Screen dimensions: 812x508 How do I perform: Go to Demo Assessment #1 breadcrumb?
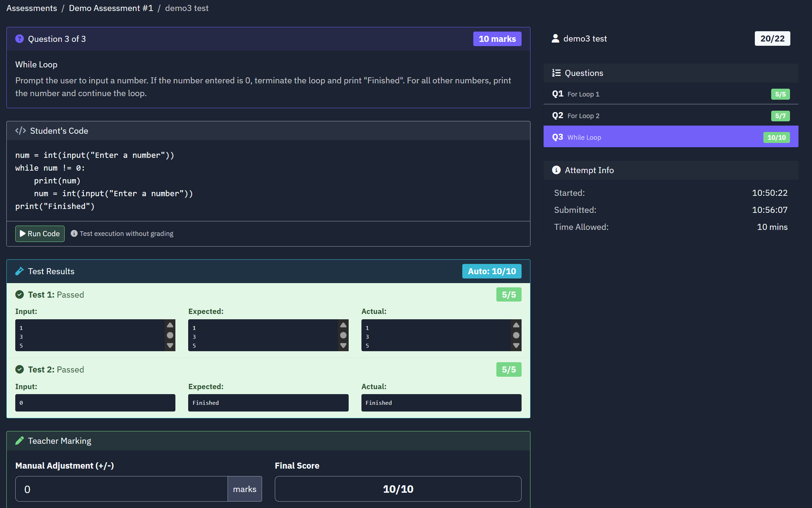[111, 8]
